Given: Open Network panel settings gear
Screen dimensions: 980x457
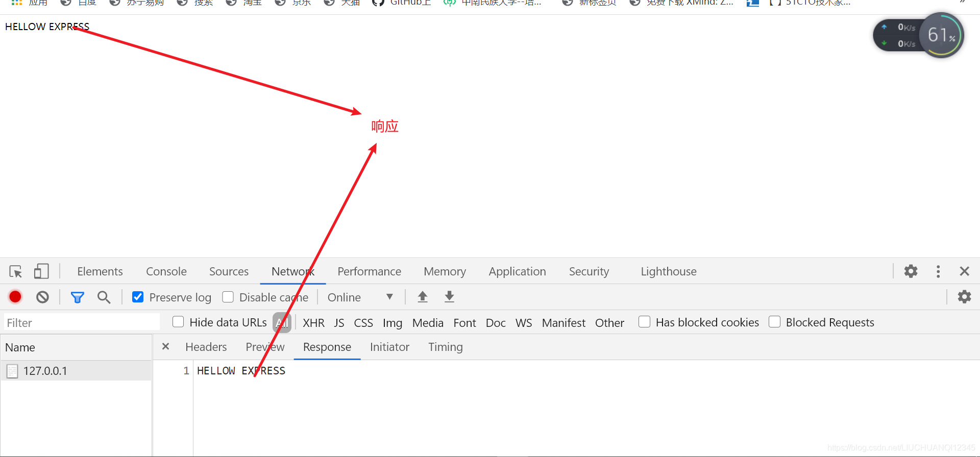Looking at the screenshot, I should click(x=964, y=297).
